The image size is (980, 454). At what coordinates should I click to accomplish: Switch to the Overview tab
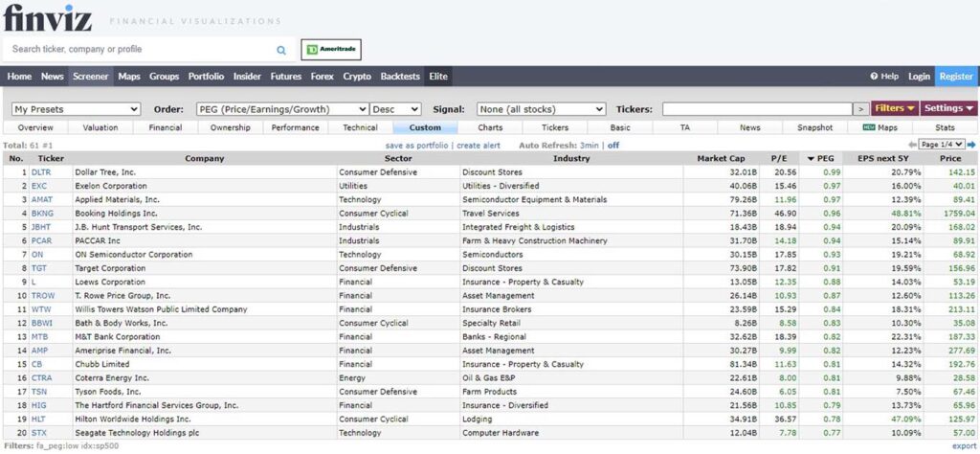35,127
